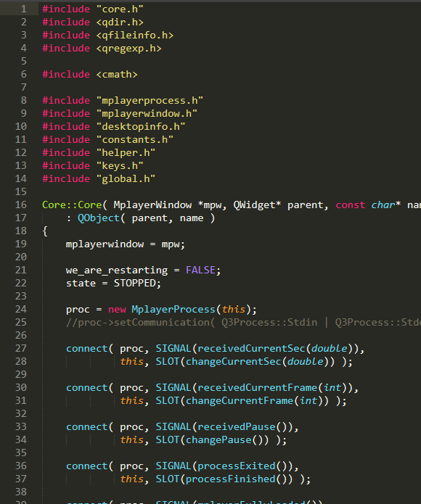Image resolution: width=421 pixels, height=504 pixels.
Task: Click line number 1 in the gutter
Action: (x=24, y=9)
